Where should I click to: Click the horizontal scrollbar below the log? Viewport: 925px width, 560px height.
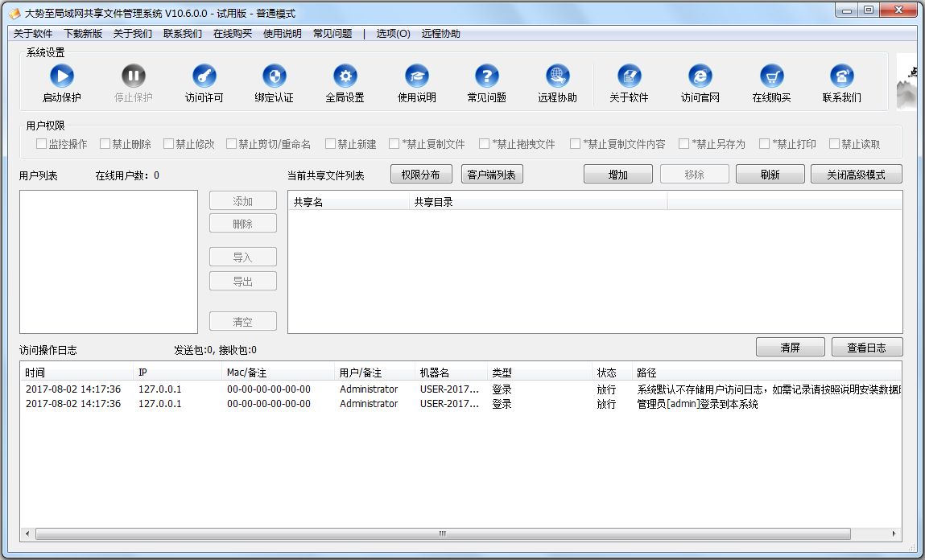(443, 533)
